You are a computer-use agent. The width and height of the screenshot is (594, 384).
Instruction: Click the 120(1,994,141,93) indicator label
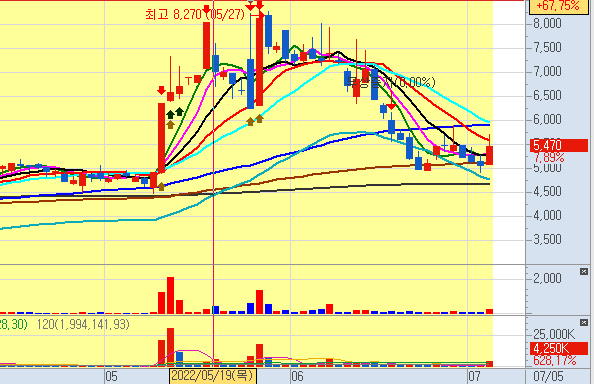coord(83,324)
